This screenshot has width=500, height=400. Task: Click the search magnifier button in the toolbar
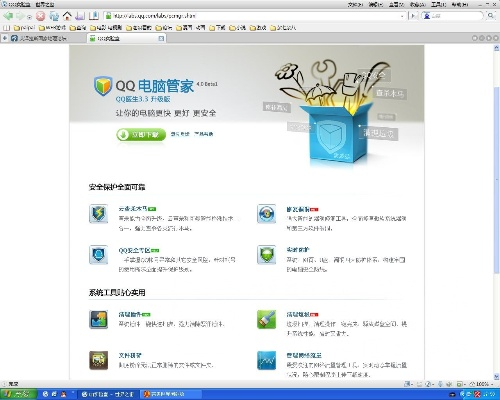[491, 16]
